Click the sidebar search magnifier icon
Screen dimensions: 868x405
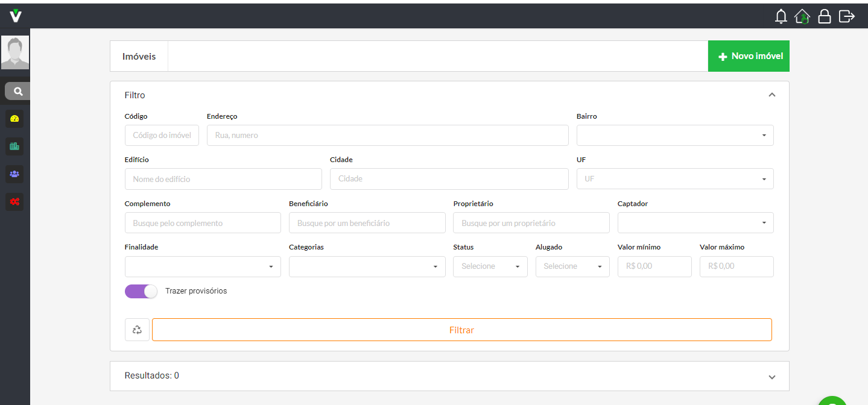tap(18, 91)
